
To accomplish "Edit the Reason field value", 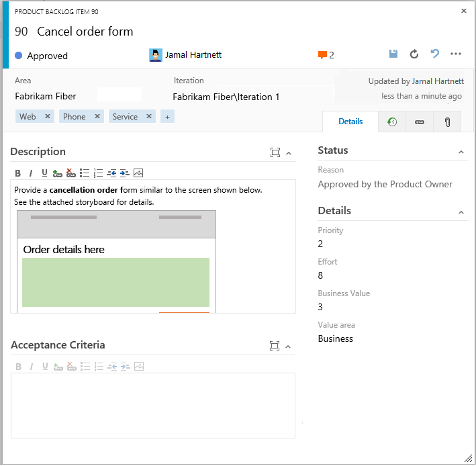I will [385, 184].
